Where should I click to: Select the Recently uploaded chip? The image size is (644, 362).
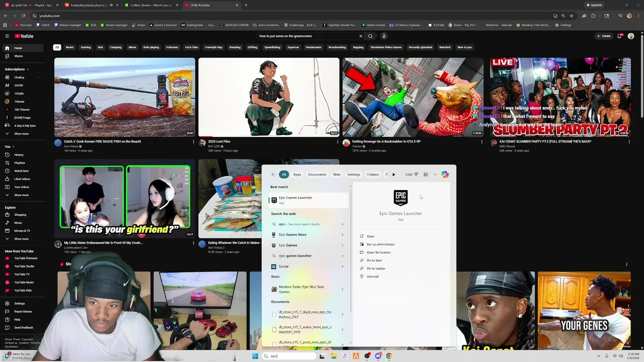(420, 47)
